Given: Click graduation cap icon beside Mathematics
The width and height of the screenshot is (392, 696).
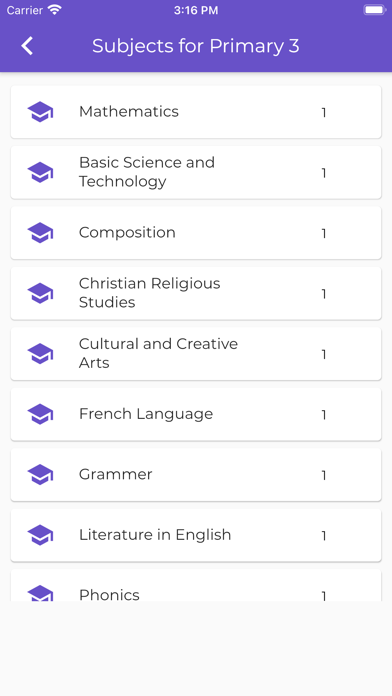Looking at the screenshot, I should point(40,112).
